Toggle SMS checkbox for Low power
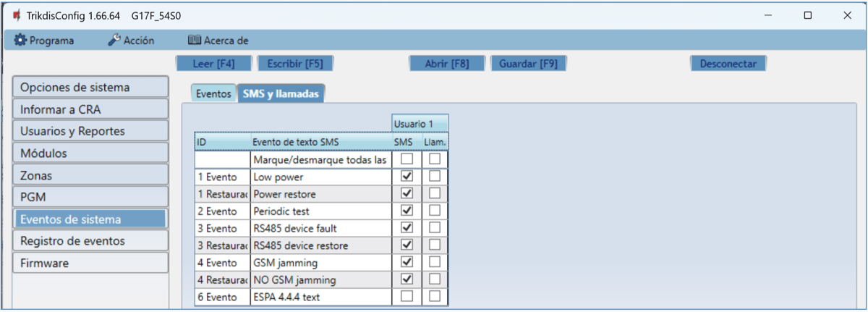Screen dimensions: 868x312 coord(407,176)
